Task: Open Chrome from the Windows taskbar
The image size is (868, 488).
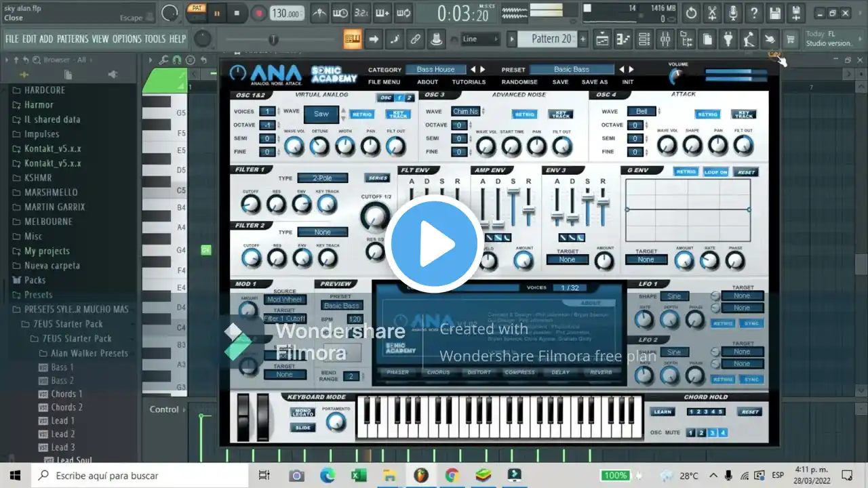Action: point(452,475)
